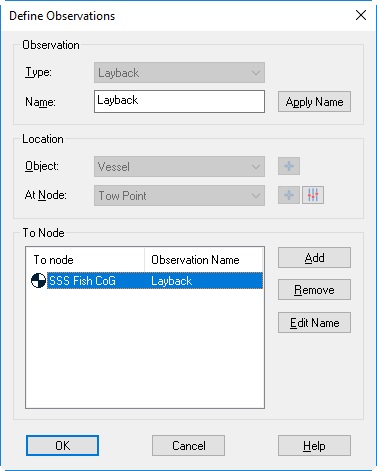Close the Define Observations dialog
Screen dimensions: 377x471
pyautogui.click(x=361, y=15)
